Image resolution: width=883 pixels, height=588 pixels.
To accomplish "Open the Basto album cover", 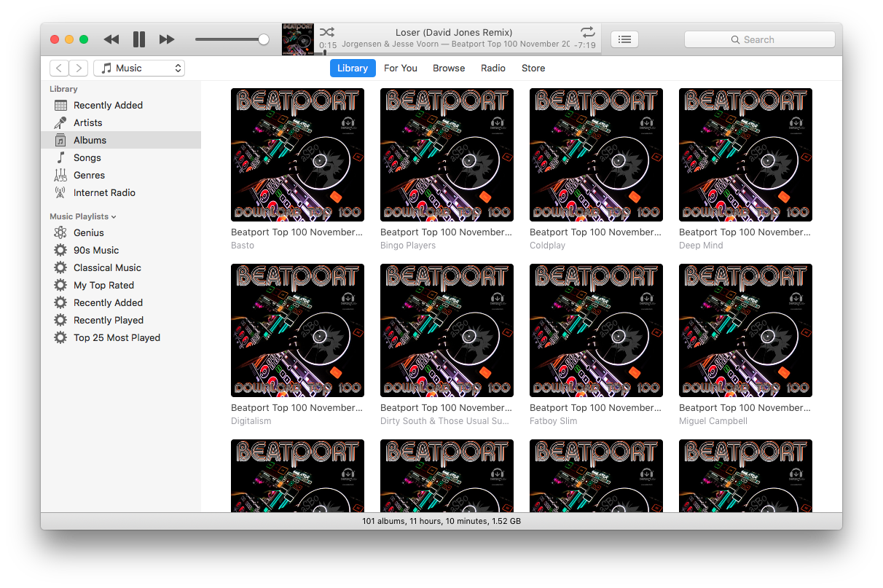I will click(297, 154).
